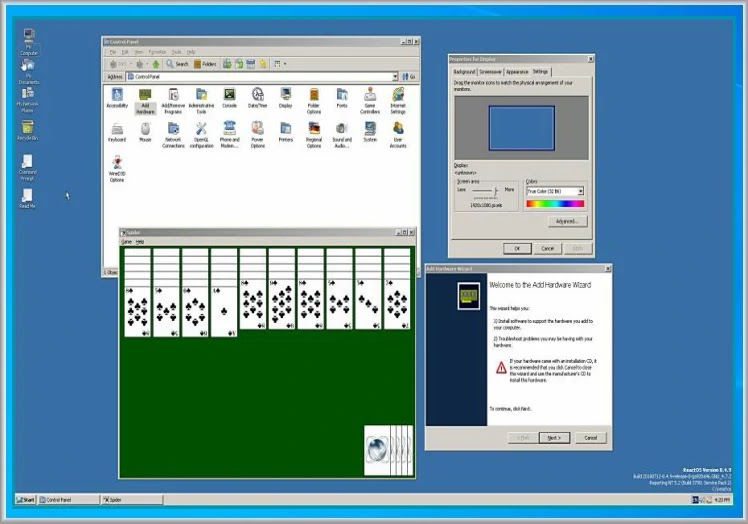Open the Tools menu in Control Panel

[177, 52]
